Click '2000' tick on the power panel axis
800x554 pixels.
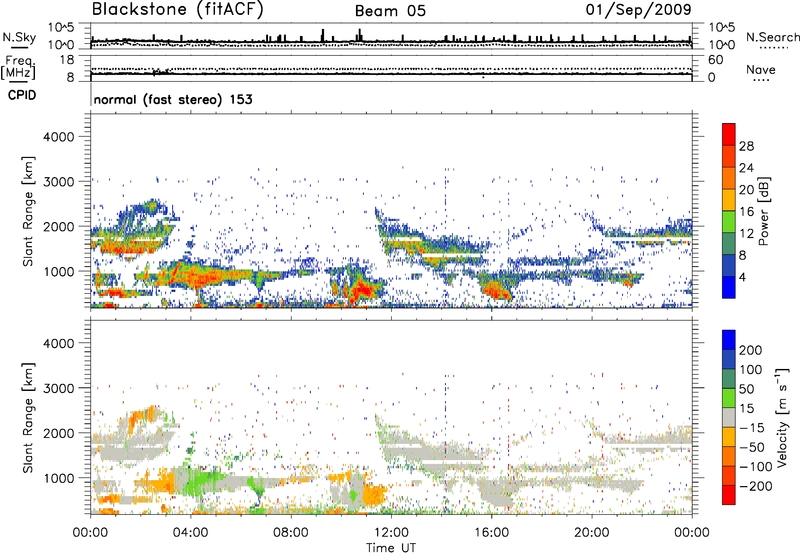[58, 226]
